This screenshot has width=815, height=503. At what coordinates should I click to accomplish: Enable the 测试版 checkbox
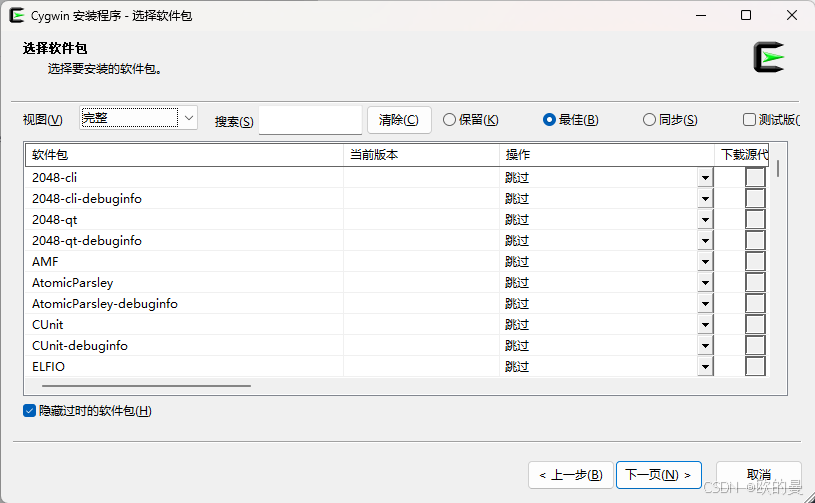(749, 120)
